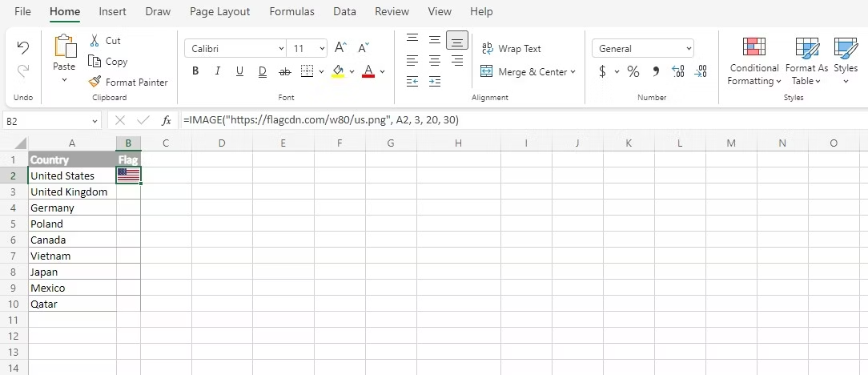Select the US flag image cell

[x=128, y=175]
